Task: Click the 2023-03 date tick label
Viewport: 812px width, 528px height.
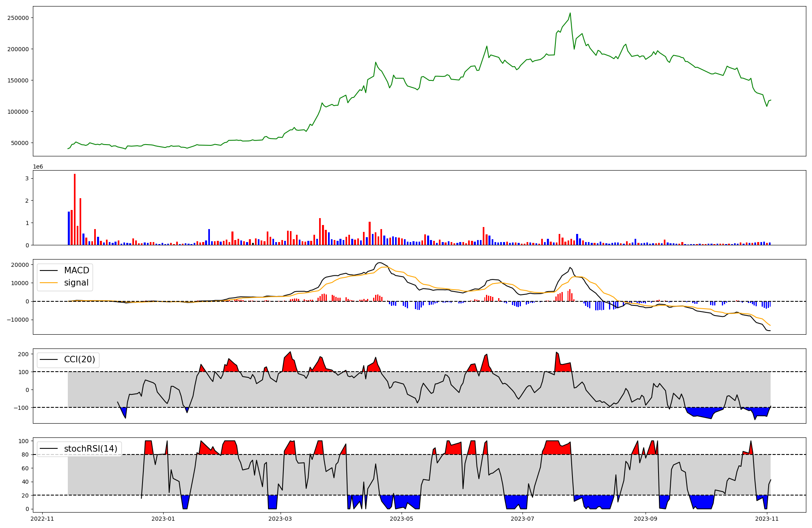Action: (x=281, y=518)
